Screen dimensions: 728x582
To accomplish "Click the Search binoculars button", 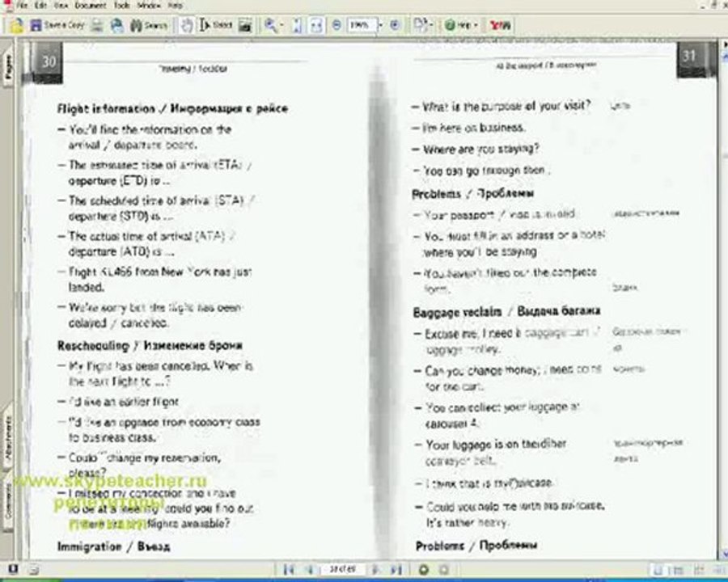I will 149,25.
